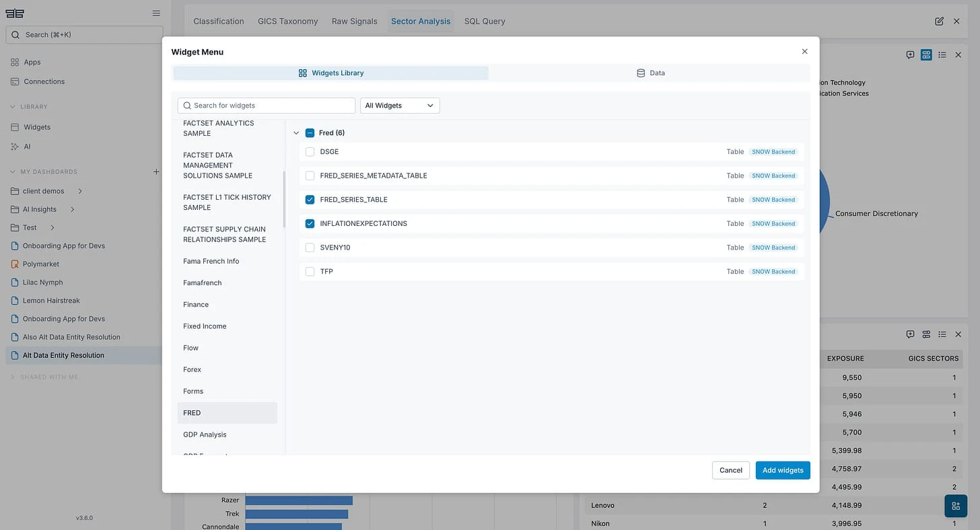Click the add comment icon on the top chart panel
The height and width of the screenshot is (530, 980).
pyautogui.click(x=910, y=54)
